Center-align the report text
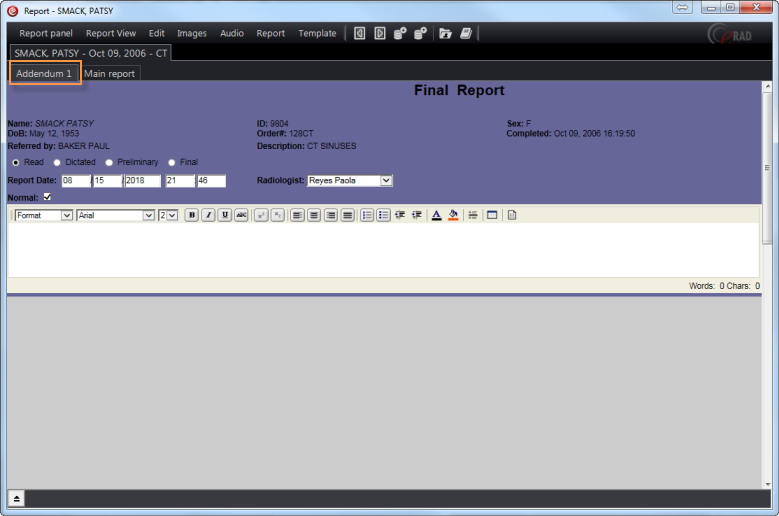 [x=314, y=215]
